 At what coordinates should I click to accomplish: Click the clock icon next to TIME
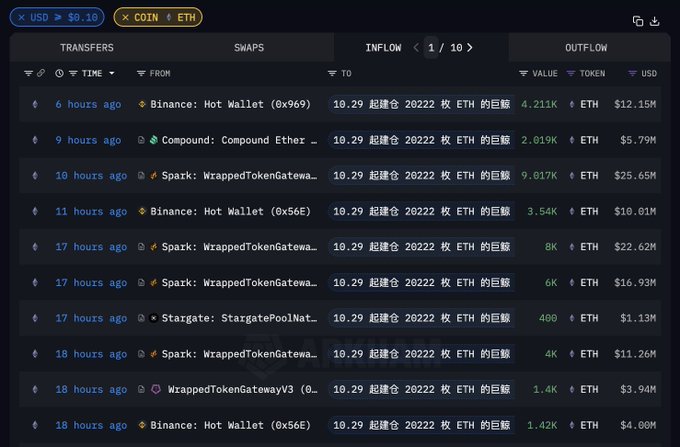[x=59, y=73]
